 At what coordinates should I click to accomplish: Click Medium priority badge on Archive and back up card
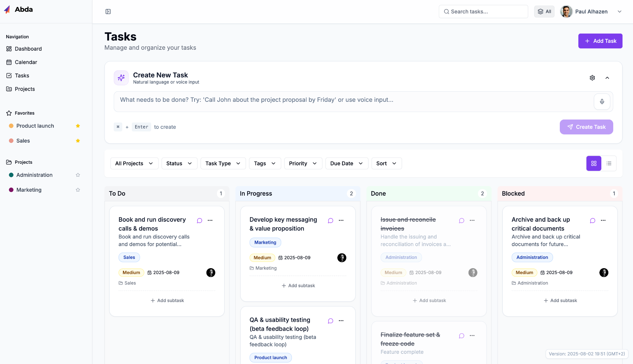click(x=524, y=272)
